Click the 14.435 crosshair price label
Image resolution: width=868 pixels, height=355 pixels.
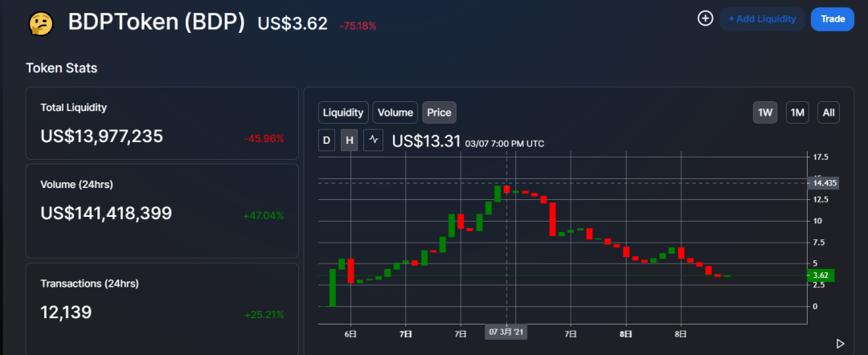click(823, 183)
